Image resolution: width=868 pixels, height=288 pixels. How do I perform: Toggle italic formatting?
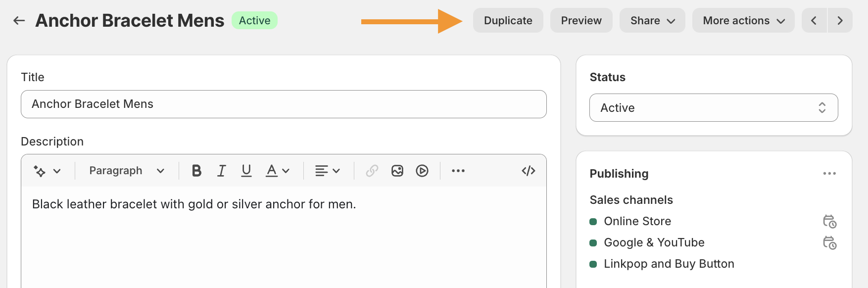point(221,171)
